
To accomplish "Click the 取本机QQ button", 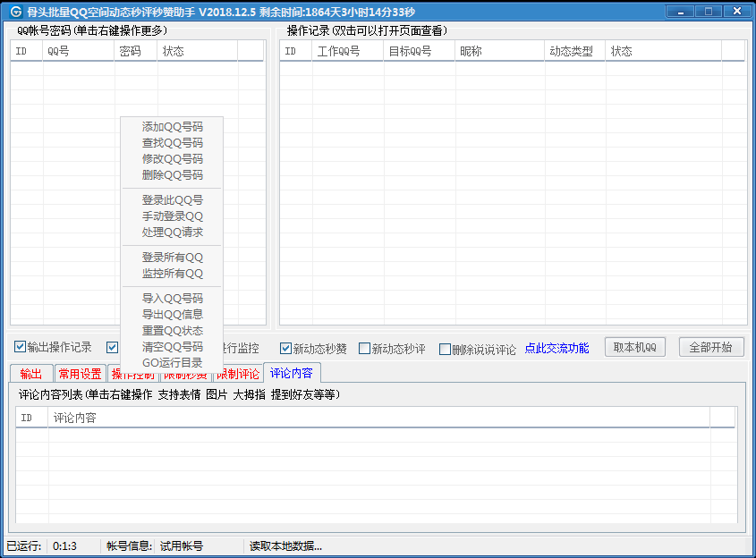I will click(x=635, y=348).
